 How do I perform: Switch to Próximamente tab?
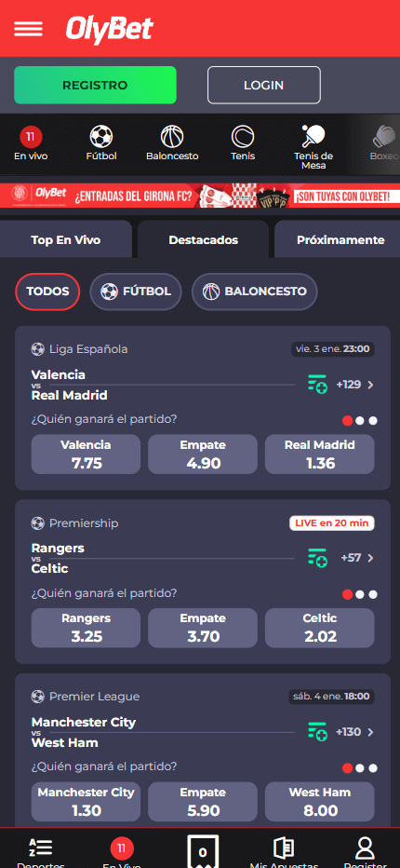(338, 239)
